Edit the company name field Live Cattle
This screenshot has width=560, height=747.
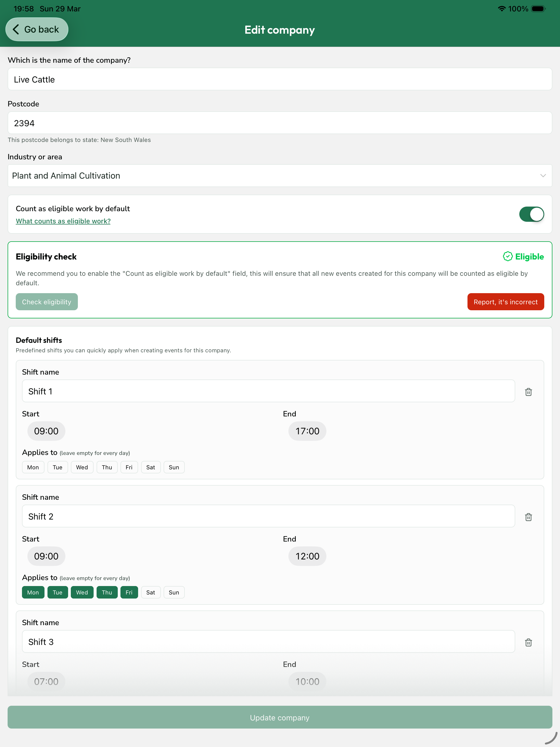[x=280, y=79]
